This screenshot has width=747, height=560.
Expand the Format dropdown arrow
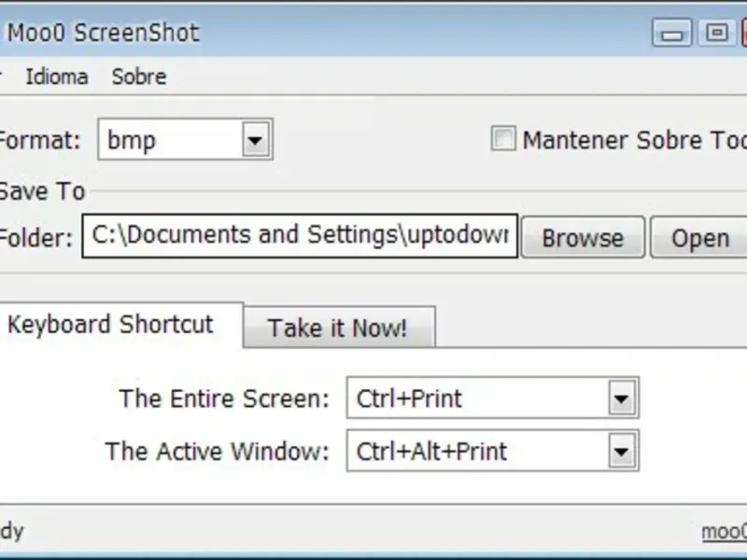[x=255, y=141]
